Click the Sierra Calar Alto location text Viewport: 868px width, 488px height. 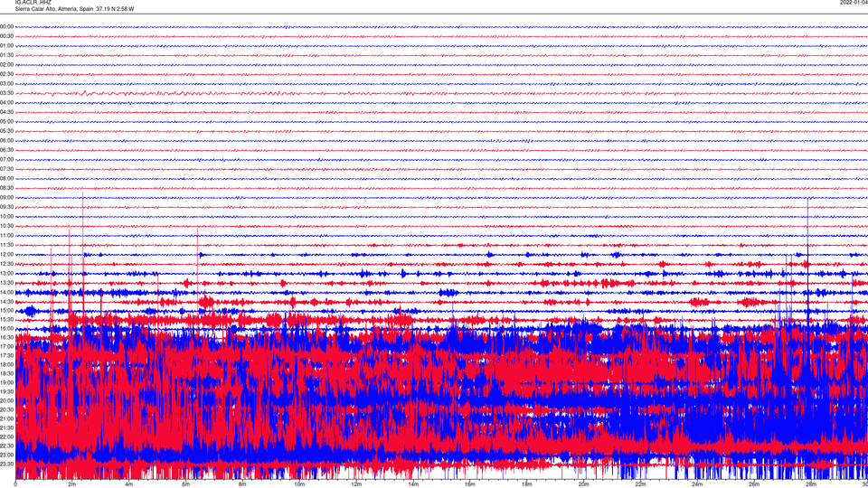coord(74,9)
